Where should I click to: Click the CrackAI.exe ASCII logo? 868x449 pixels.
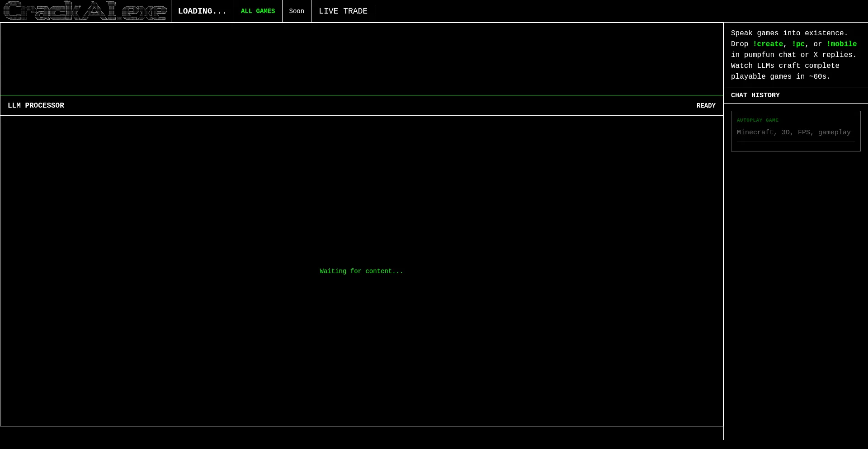tap(85, 11)
